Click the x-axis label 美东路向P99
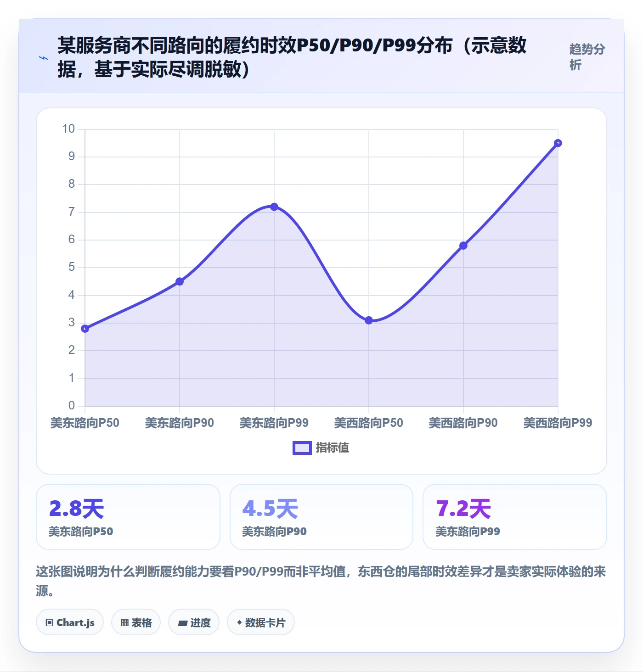643x672 pixels. 274,423
